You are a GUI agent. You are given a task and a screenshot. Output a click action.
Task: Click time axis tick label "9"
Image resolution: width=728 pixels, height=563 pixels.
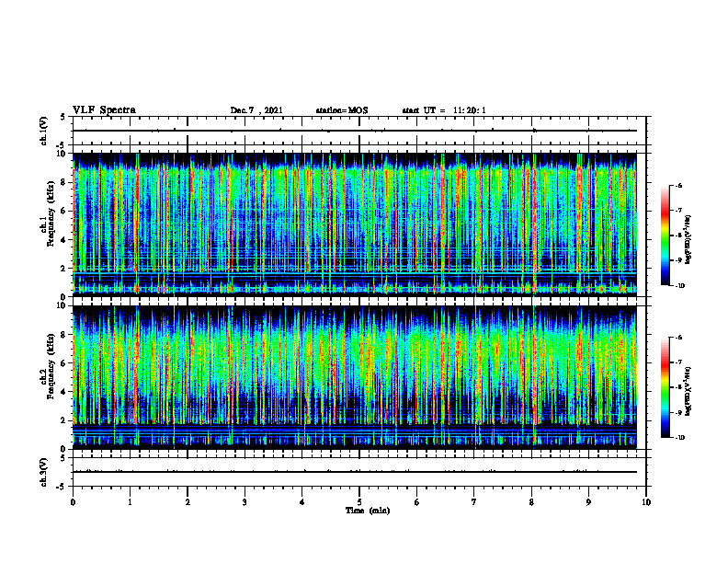pos(588,502)
